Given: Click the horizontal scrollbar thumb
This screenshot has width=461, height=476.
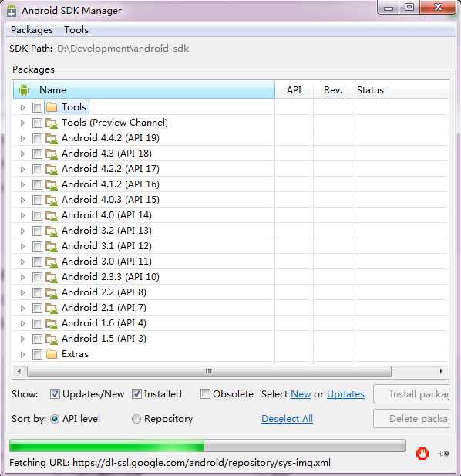Looking at the screenshot, I should [209, 371].
